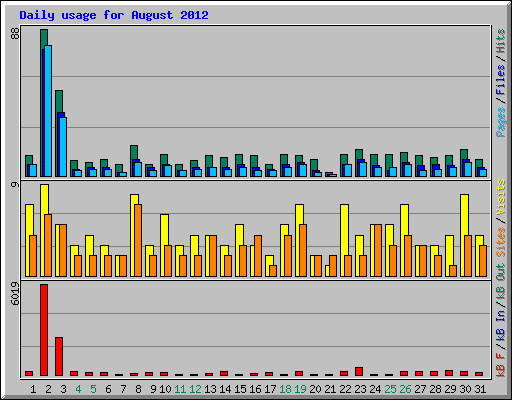The height and width of the screenshot is (400, 512).
Task: Click day label "3" on the x-axis
Action: pyautogui.click(x=63, y=389)
